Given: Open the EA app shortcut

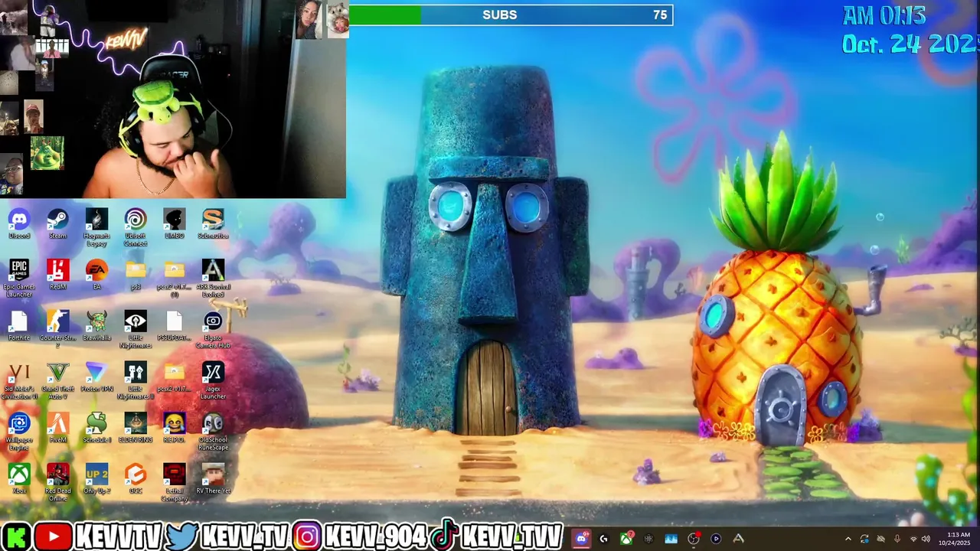Looking at the screenshot, I should [96, 275].
